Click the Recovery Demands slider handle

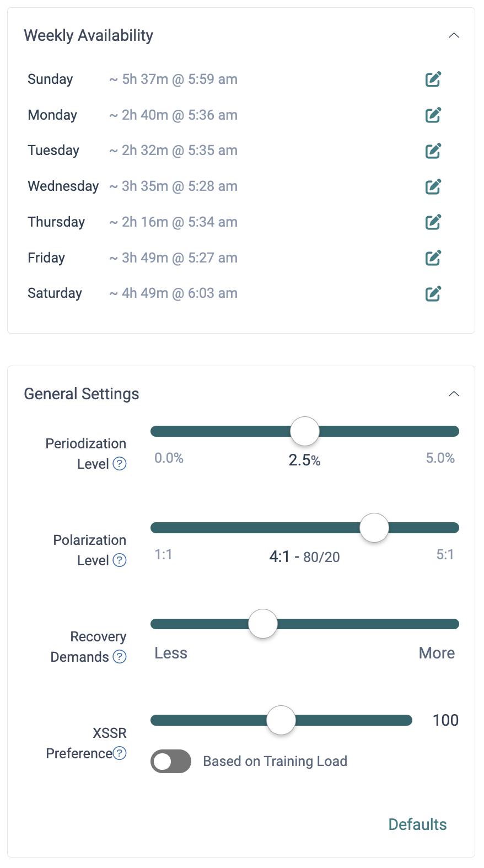263,624
